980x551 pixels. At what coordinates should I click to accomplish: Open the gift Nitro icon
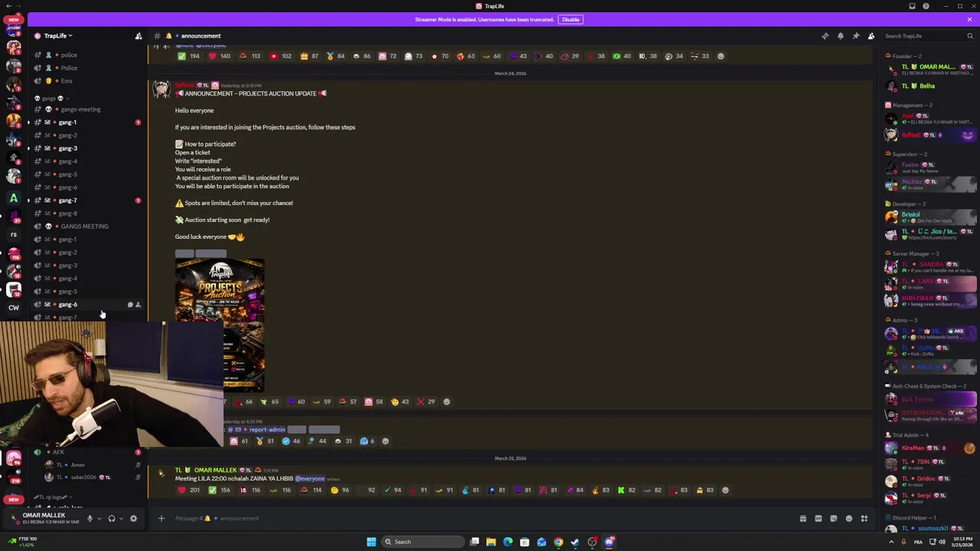coord(802,518)
